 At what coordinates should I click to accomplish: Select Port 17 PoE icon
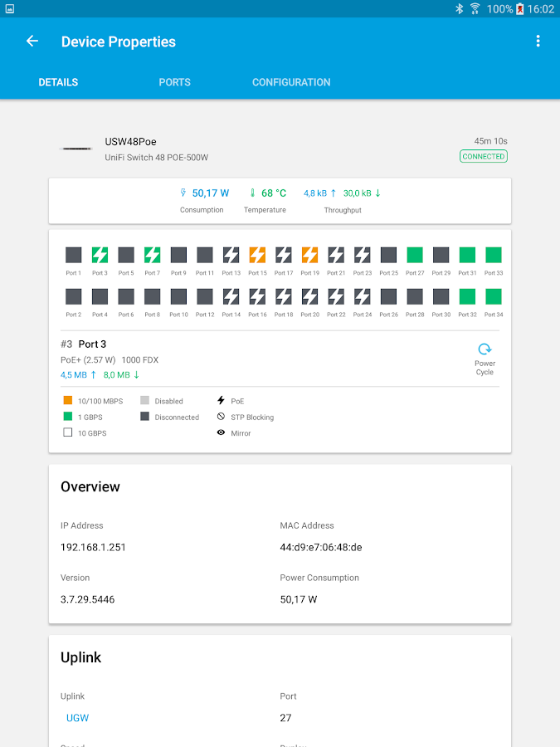pos(284,255)
